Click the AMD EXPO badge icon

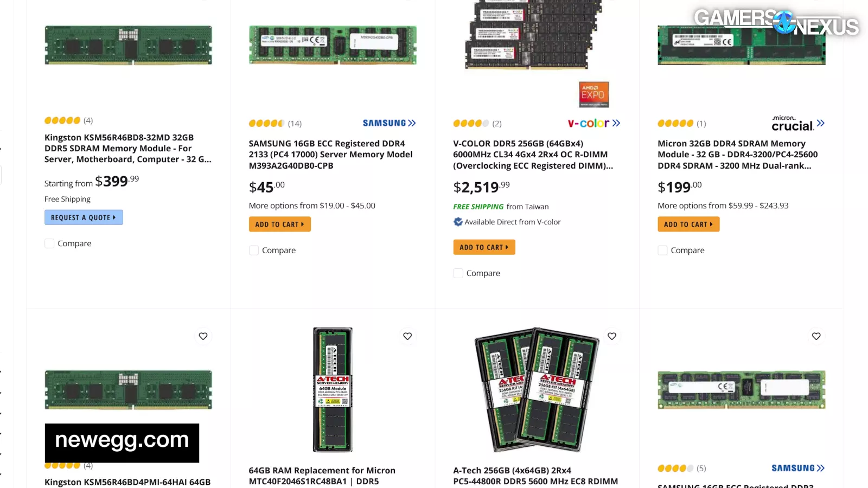point(593,94)
